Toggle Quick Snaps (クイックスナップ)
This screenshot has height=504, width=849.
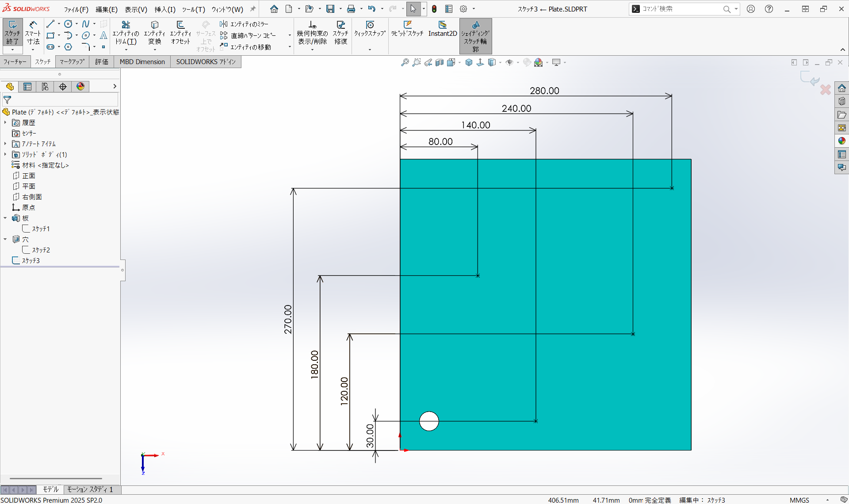pyautogui.click(x=370, y=29)
